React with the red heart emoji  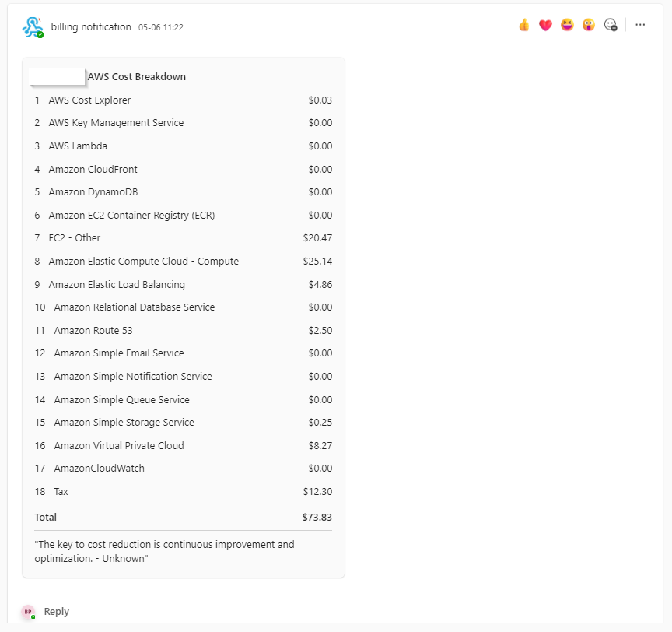pyautogui.click(x=545, y=26)
